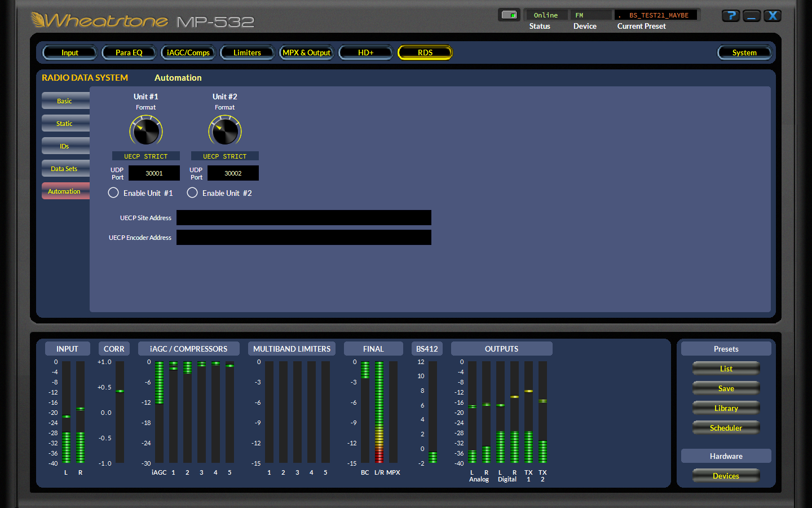The height and width of the screenshot is (508, 812).
Task: Select the Basic RDS side tab
Action: [x=65, y=101]
